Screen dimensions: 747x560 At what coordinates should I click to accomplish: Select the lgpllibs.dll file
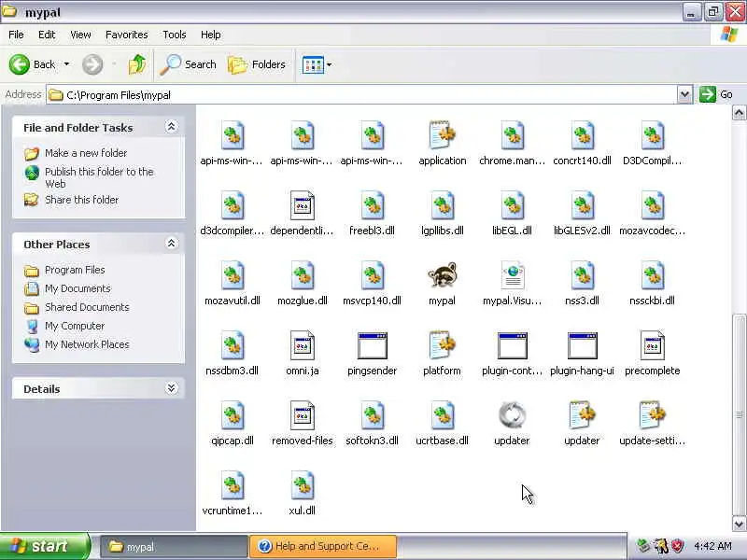[442, 204]
